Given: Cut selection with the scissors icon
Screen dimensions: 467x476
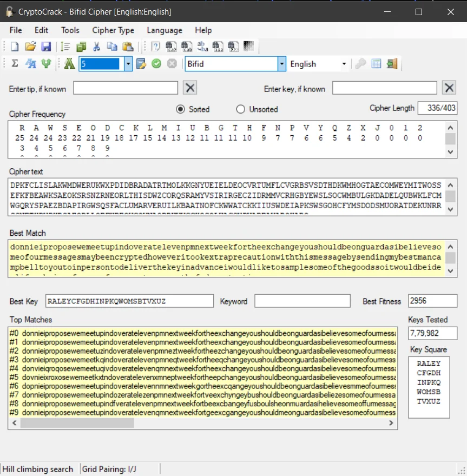Looking at the screenshot, I should (x=96, y=47).
